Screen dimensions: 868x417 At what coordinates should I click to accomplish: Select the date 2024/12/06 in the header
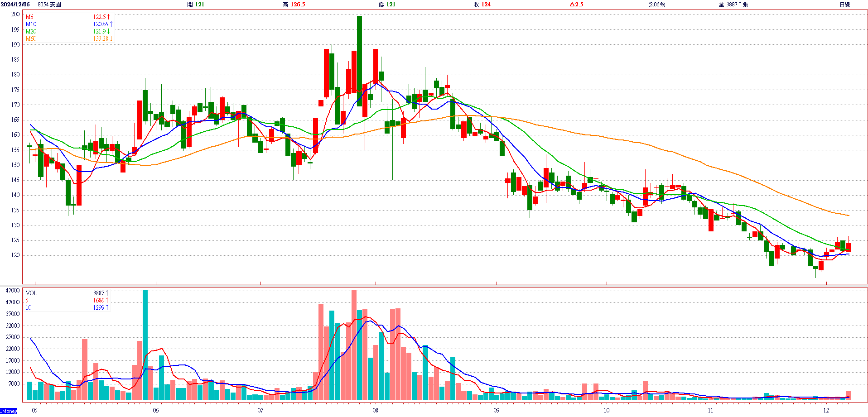(x=15, y=5)
